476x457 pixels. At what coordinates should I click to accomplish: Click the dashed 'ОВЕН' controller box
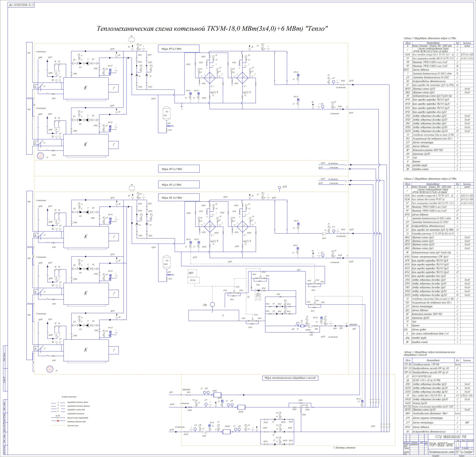(192, 273)
